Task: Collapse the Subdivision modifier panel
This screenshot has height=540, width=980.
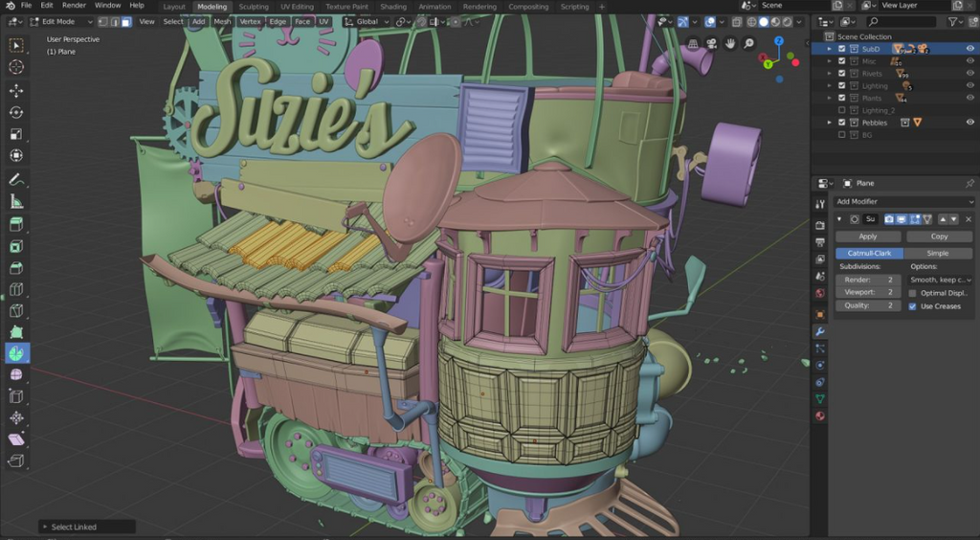Action: [839, 219]
